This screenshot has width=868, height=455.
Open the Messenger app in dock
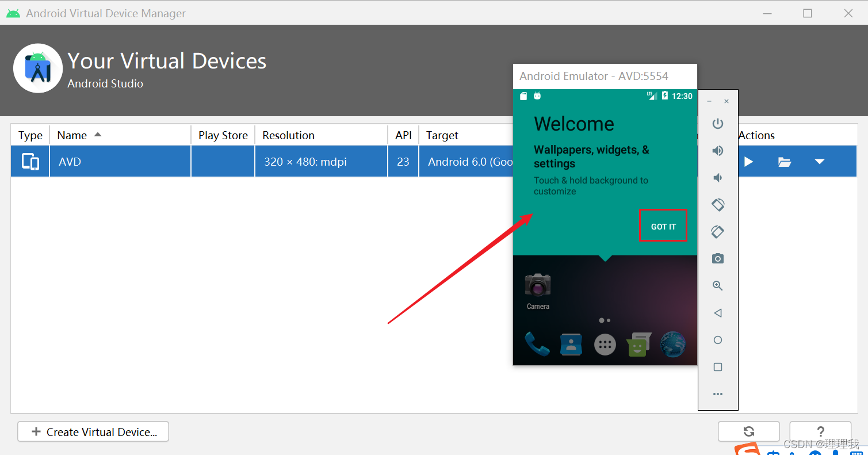638,344
